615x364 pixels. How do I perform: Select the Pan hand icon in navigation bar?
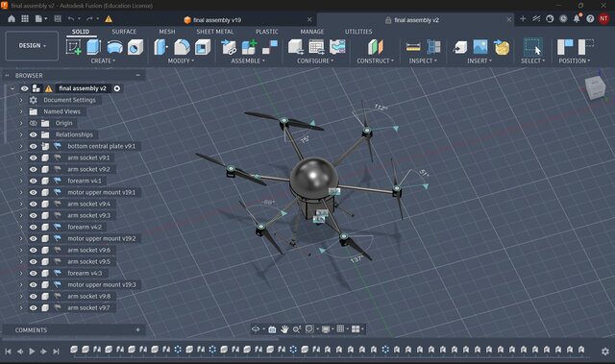point(284,329)
